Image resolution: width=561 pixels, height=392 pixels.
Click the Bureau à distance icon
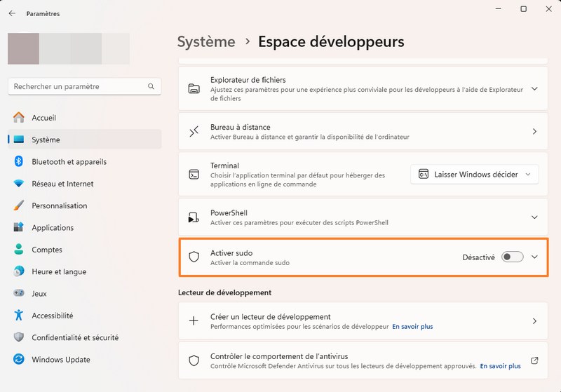point(194,132)
